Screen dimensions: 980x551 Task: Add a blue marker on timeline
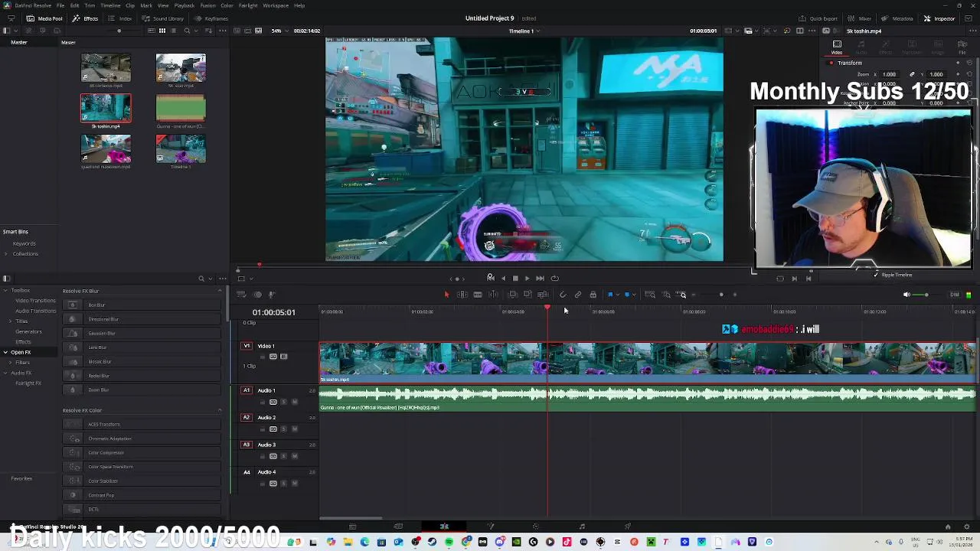coord(627,295)
